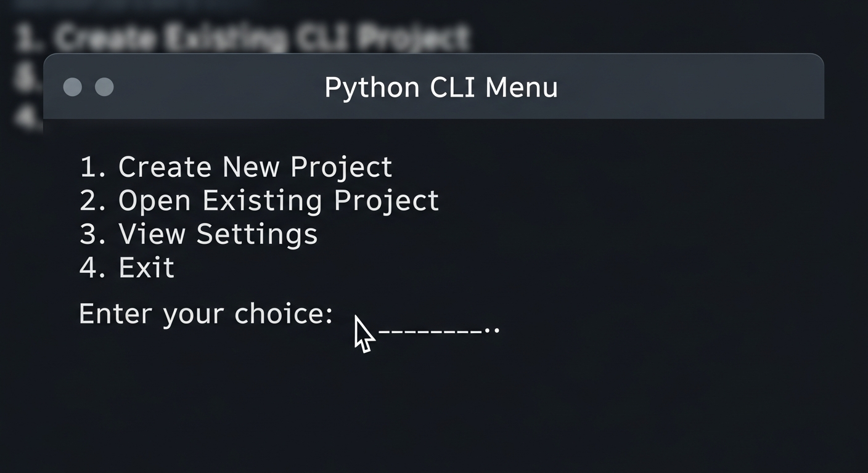
Task: Choose the "Open Existing Project" option text
Action: [x=278, y=201]
